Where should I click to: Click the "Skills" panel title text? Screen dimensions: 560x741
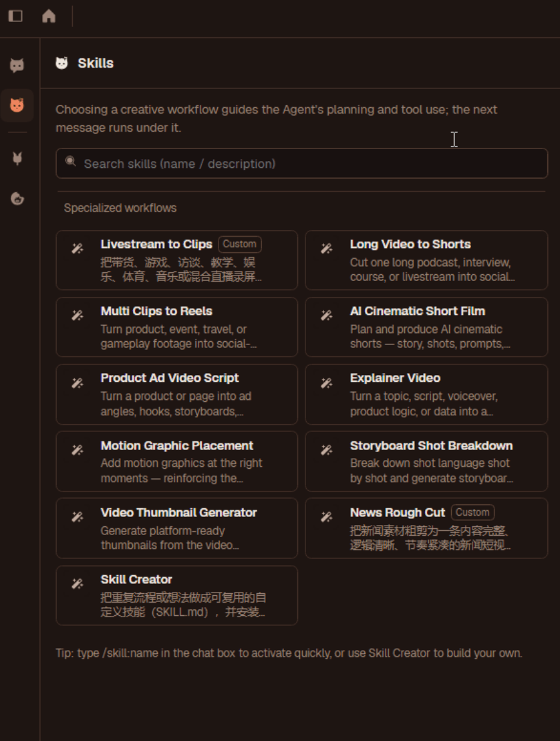point(96,64)
